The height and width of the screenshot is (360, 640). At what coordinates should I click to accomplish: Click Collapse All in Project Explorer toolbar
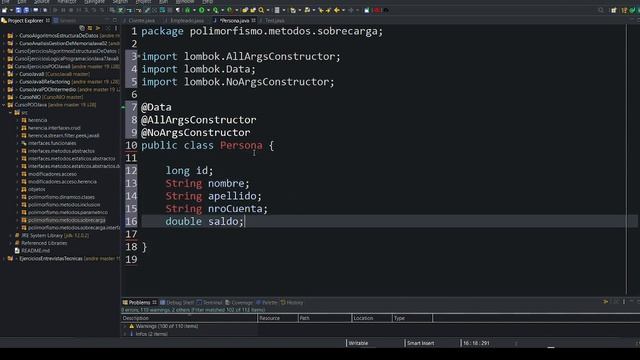tap(82, 28)
